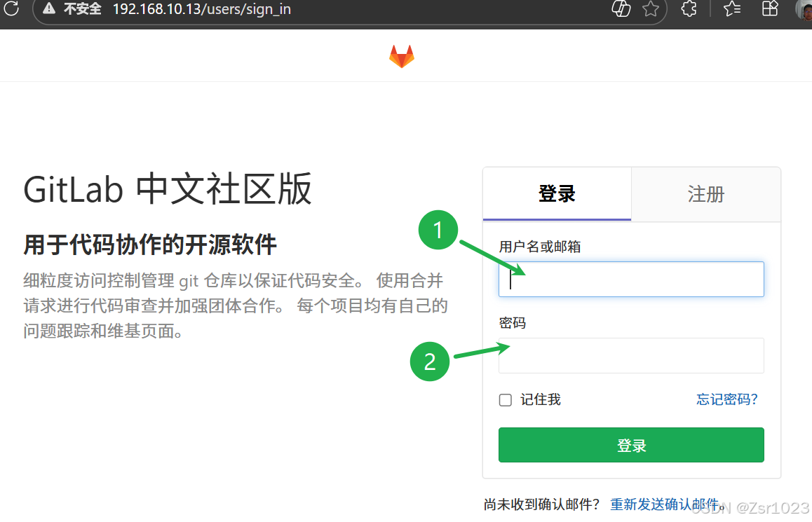Switch to the 登录 tab
This screenshot has height=522, width=812.
coord(557,194)
